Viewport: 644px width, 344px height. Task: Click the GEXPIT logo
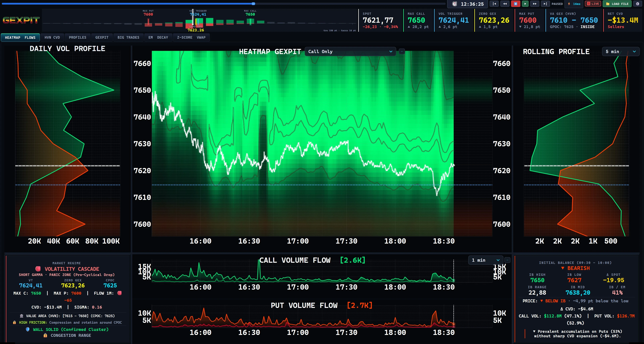click(21, 20)
